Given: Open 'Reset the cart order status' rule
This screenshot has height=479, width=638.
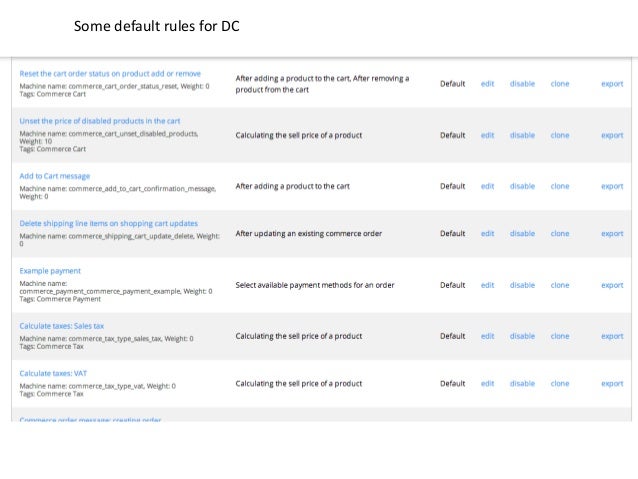Looking at the screenshot, I should [x=110, y=73].
